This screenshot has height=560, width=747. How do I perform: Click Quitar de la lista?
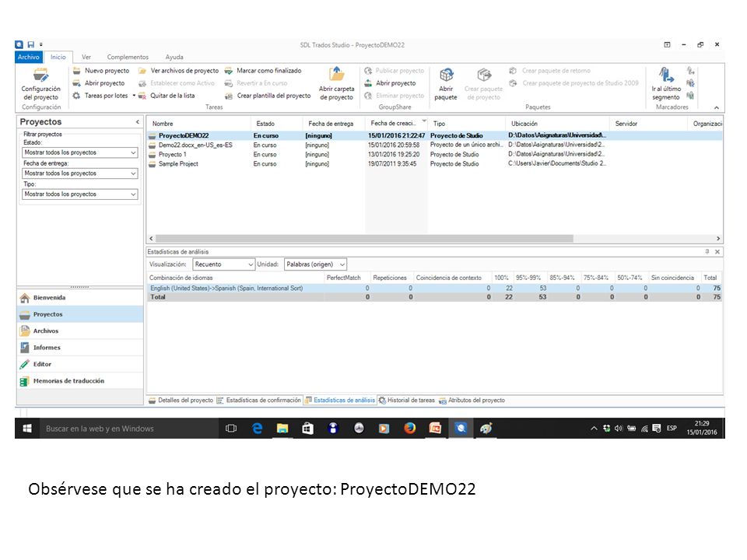pos(167,96)
